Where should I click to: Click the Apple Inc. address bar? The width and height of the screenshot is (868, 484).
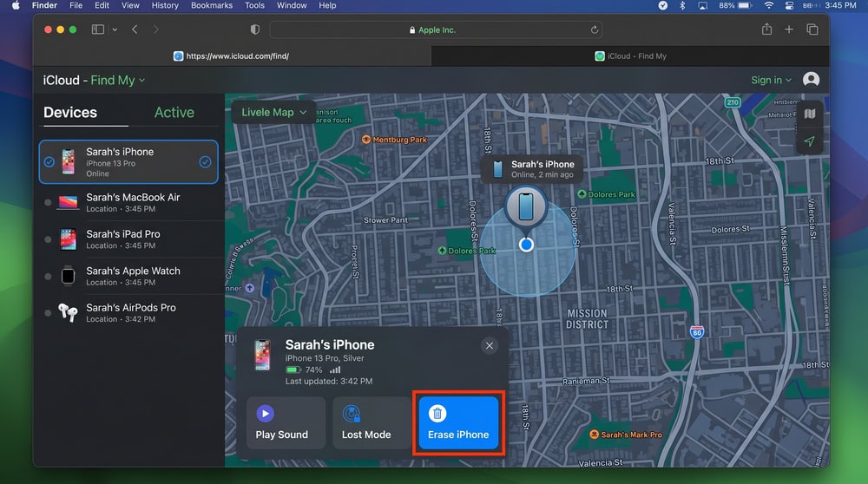pyautogui.click(x=437, y=29)
